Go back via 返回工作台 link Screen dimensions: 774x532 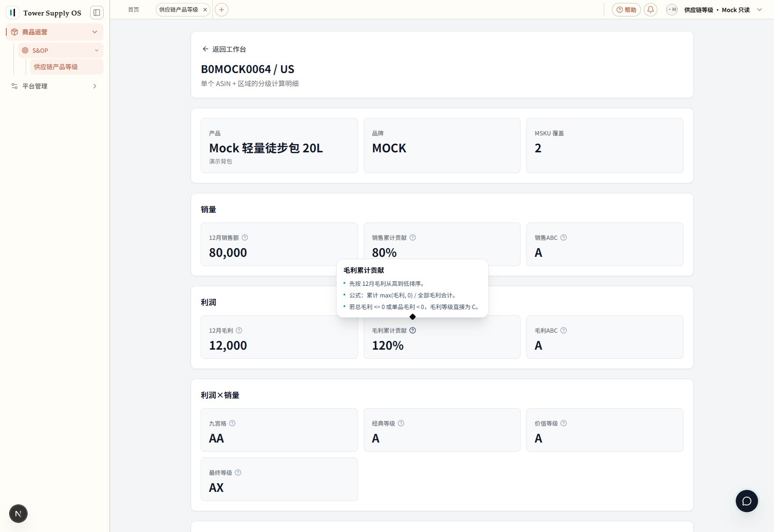tap(224, 49)
